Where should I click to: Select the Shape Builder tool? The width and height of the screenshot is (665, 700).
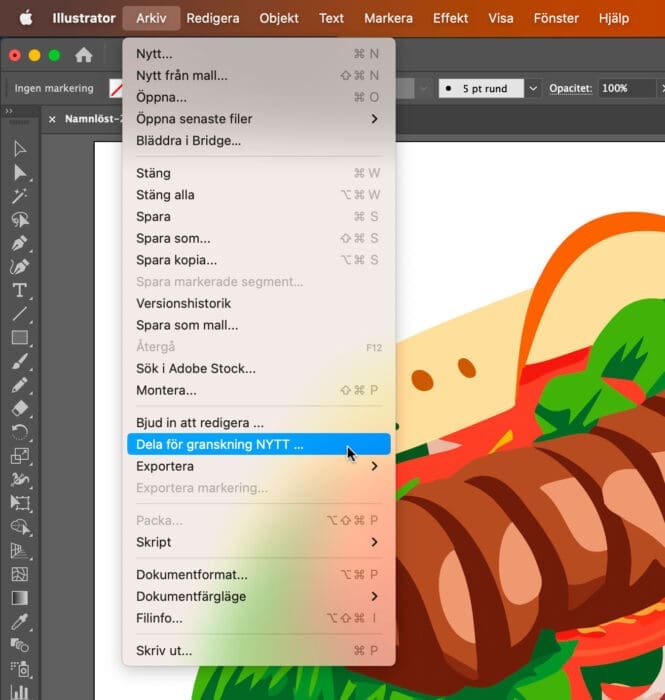(20, 527)
